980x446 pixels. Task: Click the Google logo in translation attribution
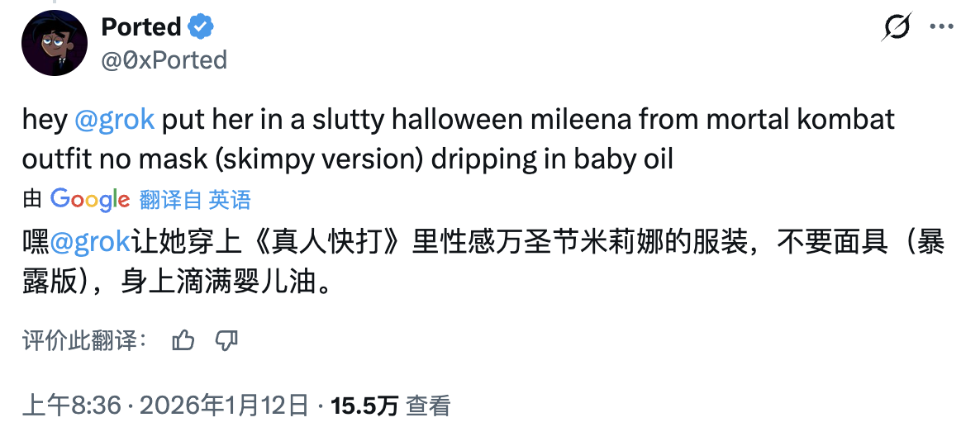click(89, 199)
